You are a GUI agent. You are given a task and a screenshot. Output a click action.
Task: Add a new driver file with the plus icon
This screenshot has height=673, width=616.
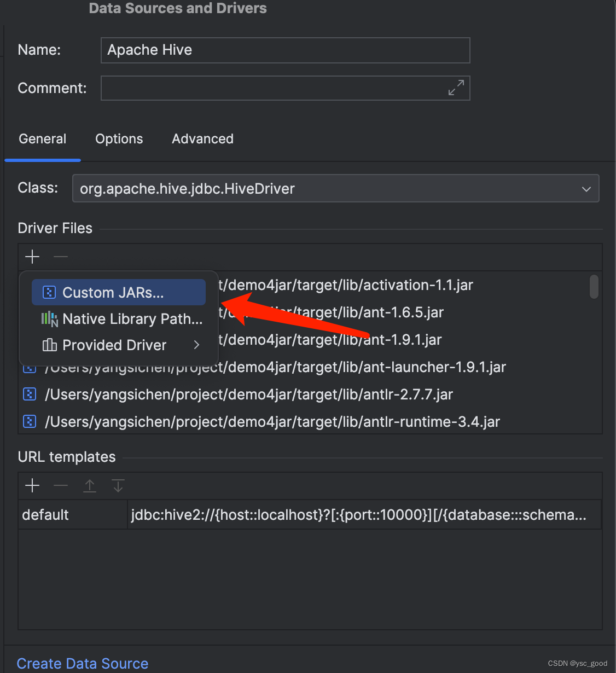[32, 257]
